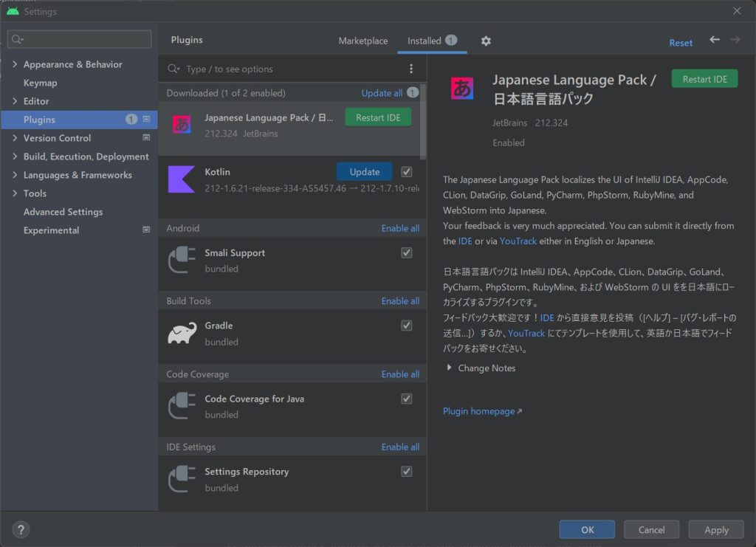Open the IDE link in Japanese description
Viewport: 756px width, 547px height.
[547, 317]
